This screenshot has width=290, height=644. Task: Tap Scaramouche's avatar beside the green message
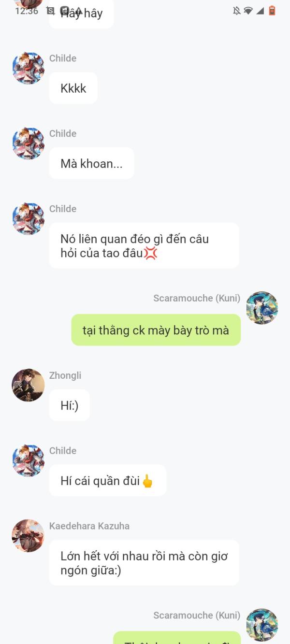[262, 308]
